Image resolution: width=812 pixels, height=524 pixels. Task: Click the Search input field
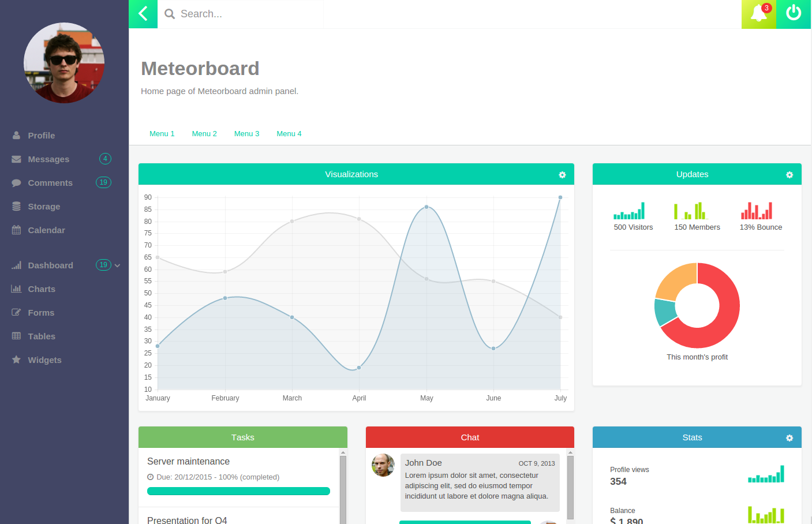(248, 14)
